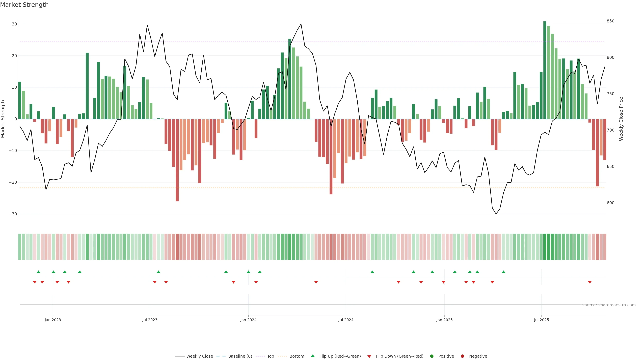Screen dimensions: 644x362
Task: Click the Market Strength chart title
Action: [24, 5]
